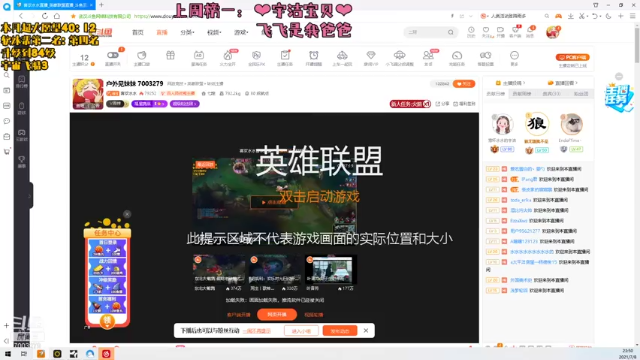Screen dimensions: 640x360
Task: Open the red app icon in the taskbar
Action: 106,354
